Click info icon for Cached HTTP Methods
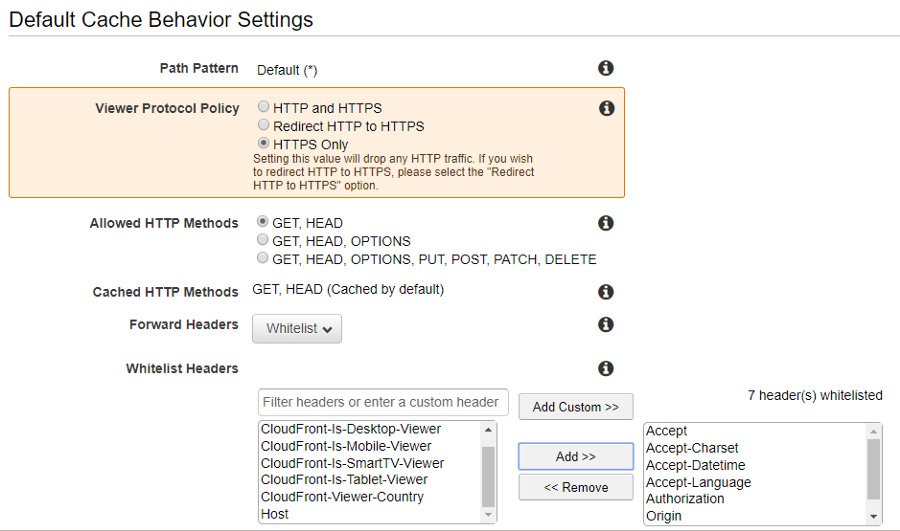 pos(605,292)
